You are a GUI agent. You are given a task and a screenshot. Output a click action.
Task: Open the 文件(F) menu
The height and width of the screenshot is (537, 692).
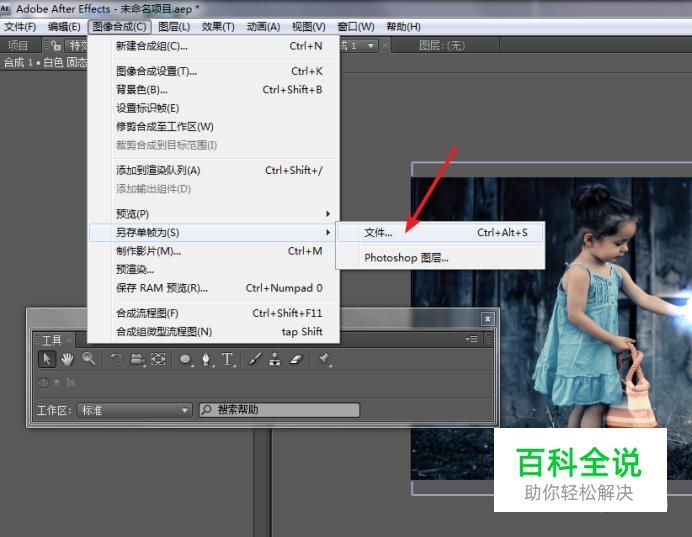(20, 27)
